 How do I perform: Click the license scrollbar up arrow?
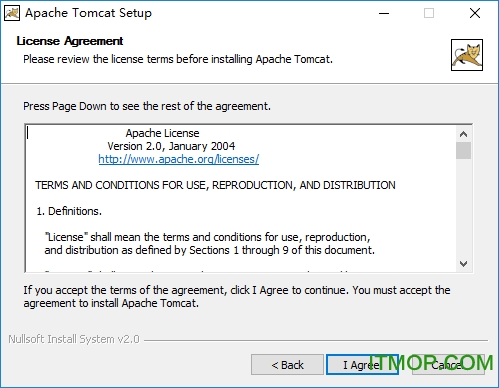pos(463,134)
